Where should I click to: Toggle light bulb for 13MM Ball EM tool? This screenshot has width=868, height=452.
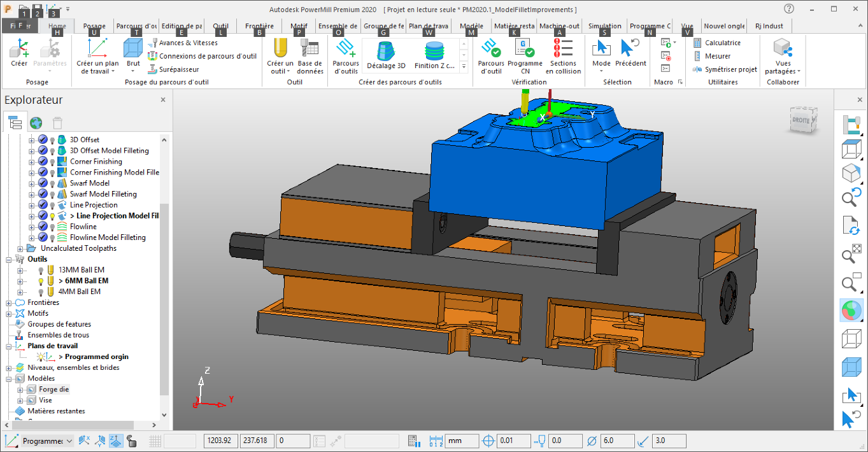point(41,270)
